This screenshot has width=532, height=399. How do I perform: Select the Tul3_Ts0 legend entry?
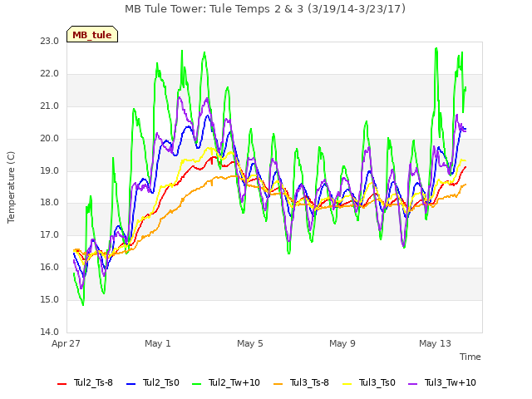[x=369, y=382]
